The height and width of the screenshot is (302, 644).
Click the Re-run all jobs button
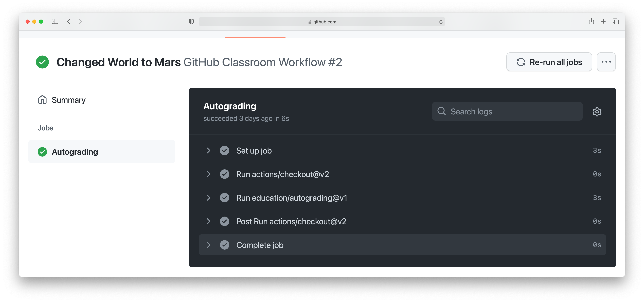(549, 63)
